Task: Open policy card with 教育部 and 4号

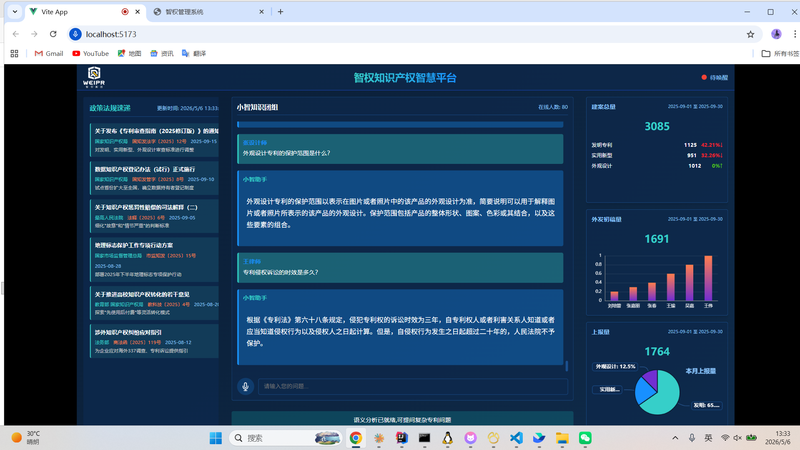Action: [x=154, y=303]
